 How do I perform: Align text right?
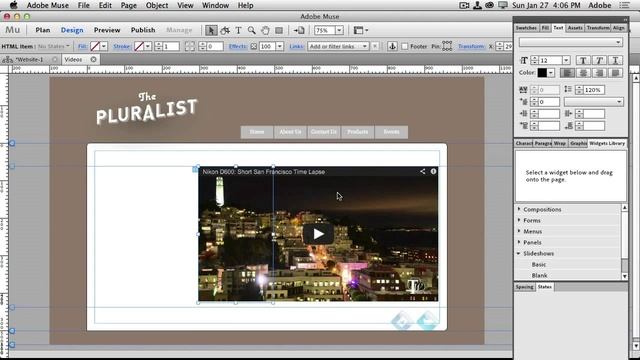pos(599,73)
